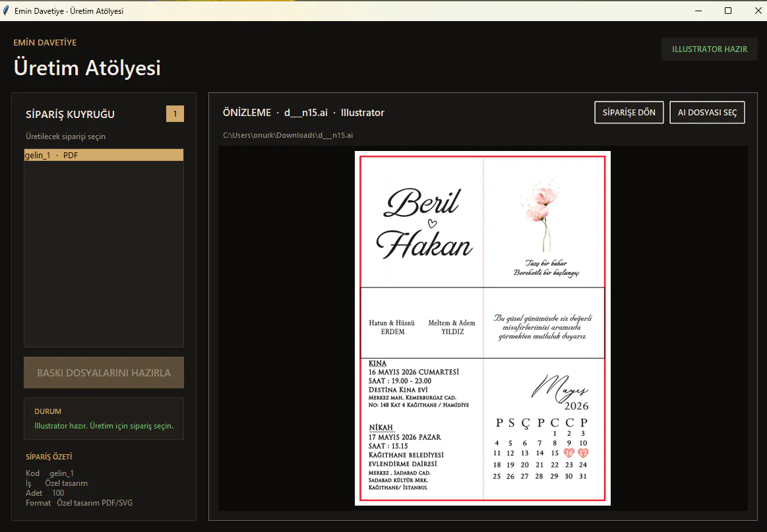
Task: Click the KINA heading in the preview
Action: (x=377, y=363)
